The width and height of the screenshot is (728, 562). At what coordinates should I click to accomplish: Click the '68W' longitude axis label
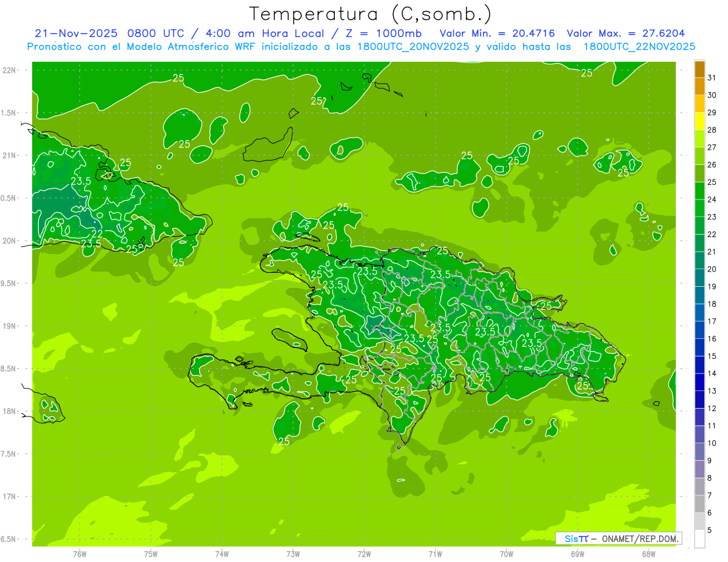pos(649,554)
